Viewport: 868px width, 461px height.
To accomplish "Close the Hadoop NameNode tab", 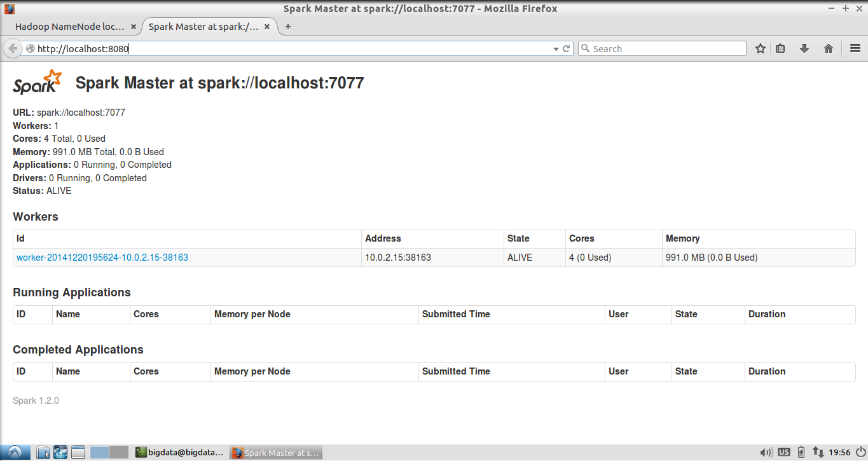I will pyautogui.click(x=134, y=27).
